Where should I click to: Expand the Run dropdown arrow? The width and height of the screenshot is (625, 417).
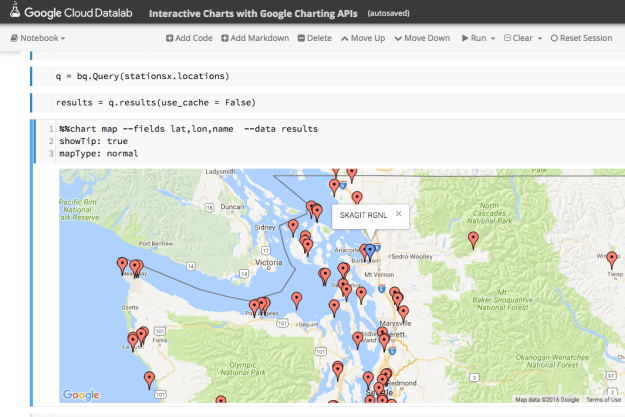[493, 38]
